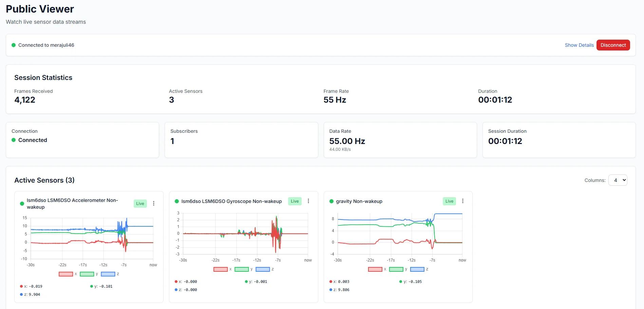The height and width of the screenshot is (309, 644).
Task: Click the blue z swatch in Accelerometer legend
Action: (108, 274)
